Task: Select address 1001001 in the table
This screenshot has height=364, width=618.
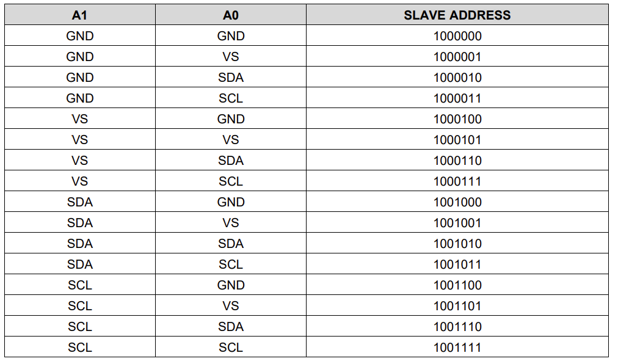Action: pyautogui.click(x=457, y=223)
